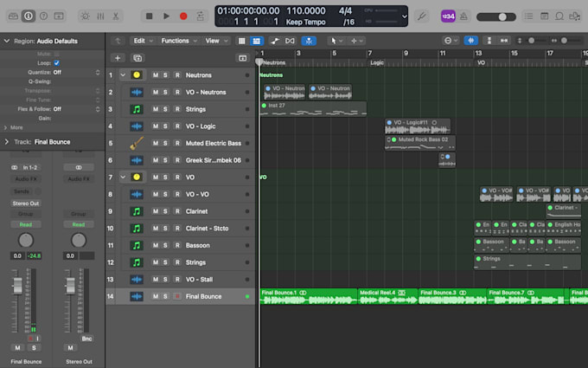Stop playback with the Stop button
Screen dimensions: 588x368
(x=149, y=16)
